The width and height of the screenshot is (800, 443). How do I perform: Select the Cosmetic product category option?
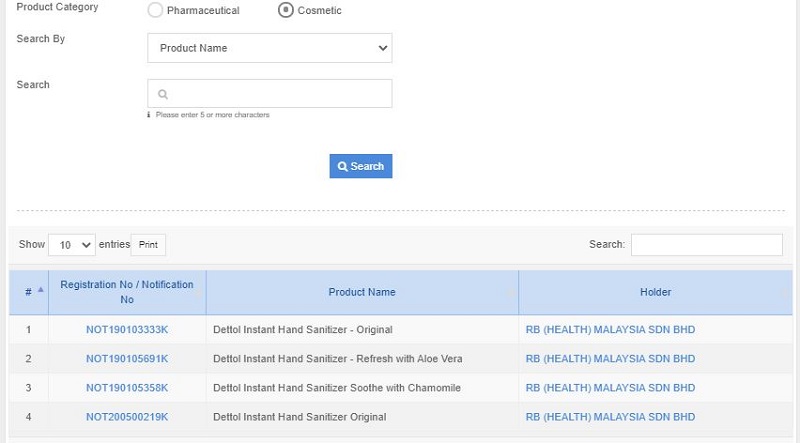(286, 10)
